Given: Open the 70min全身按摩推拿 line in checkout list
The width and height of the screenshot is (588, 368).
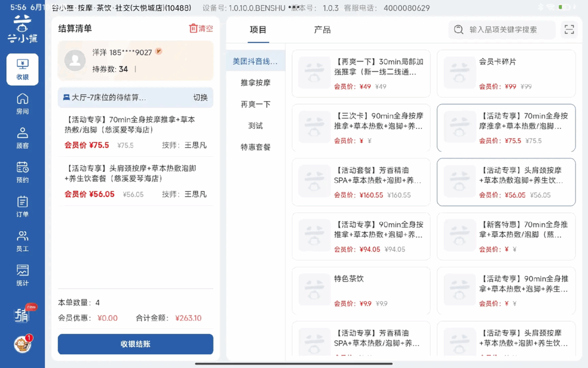Looking at the screenshot, I should point(136,132).
